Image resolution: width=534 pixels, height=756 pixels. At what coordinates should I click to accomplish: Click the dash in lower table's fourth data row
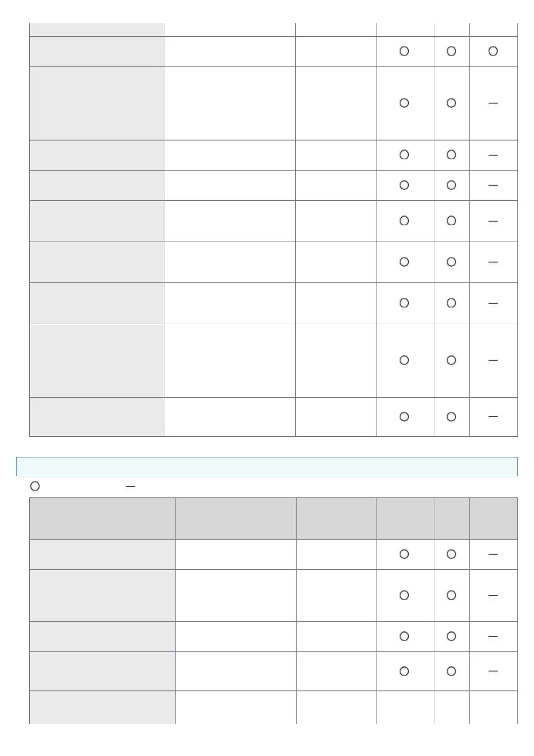click(x=493, y=671)
